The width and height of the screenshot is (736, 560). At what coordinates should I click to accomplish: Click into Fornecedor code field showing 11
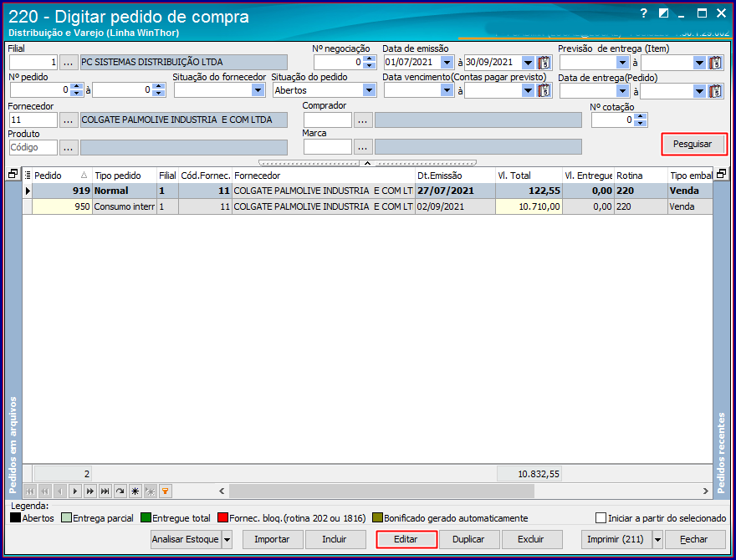coord(33,120)
